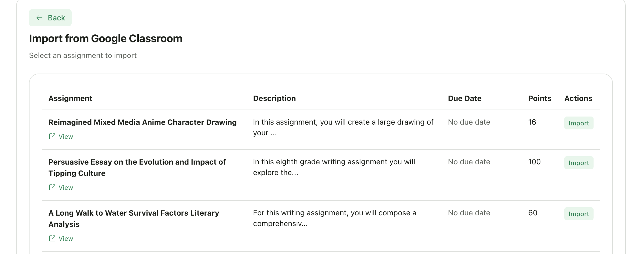
Task: Import the Reimagined Mixed Media Anime Character Drawing
Action: tap(579, 123)
